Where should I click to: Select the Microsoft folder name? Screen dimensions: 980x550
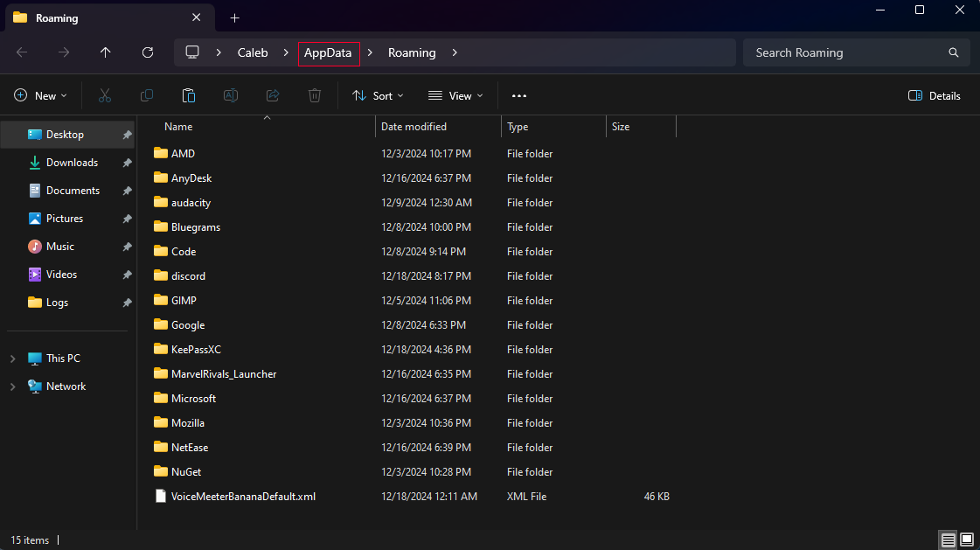[x=194, y=398]
